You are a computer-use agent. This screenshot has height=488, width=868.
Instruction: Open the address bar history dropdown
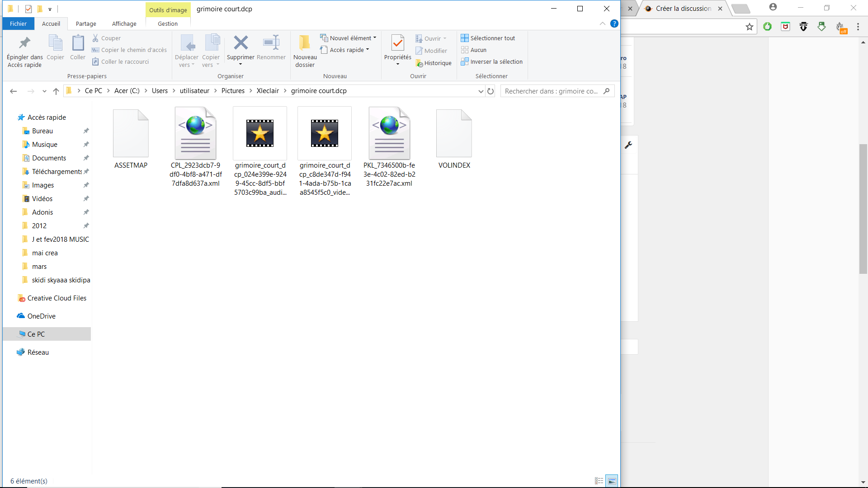click(481, 91)
